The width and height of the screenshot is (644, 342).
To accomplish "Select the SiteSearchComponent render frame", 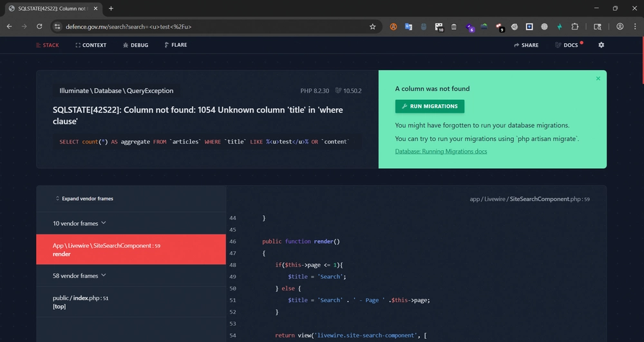I will coord(131,250).
